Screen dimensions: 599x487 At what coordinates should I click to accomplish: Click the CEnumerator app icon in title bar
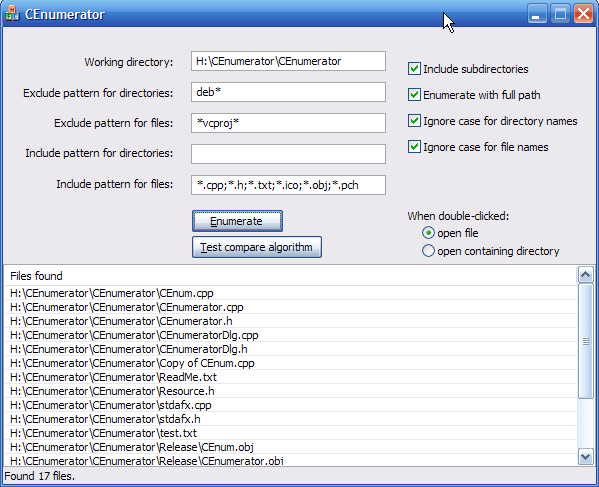click(12, 14)
